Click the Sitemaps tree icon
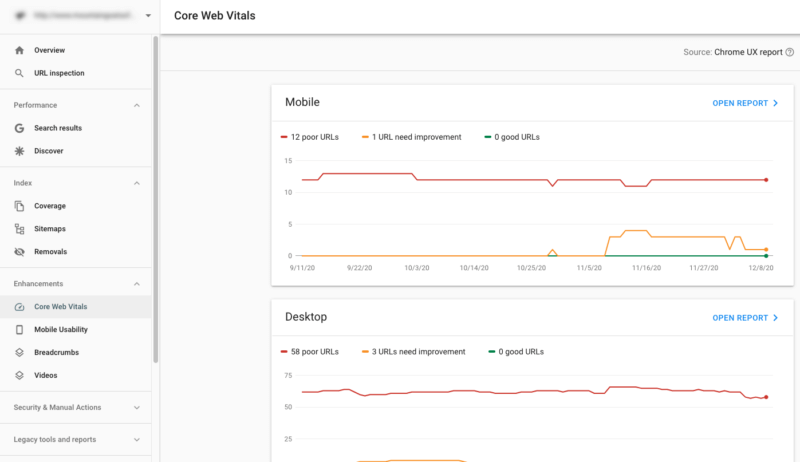Viewport: 800px width, 462px height. point(19,229)
